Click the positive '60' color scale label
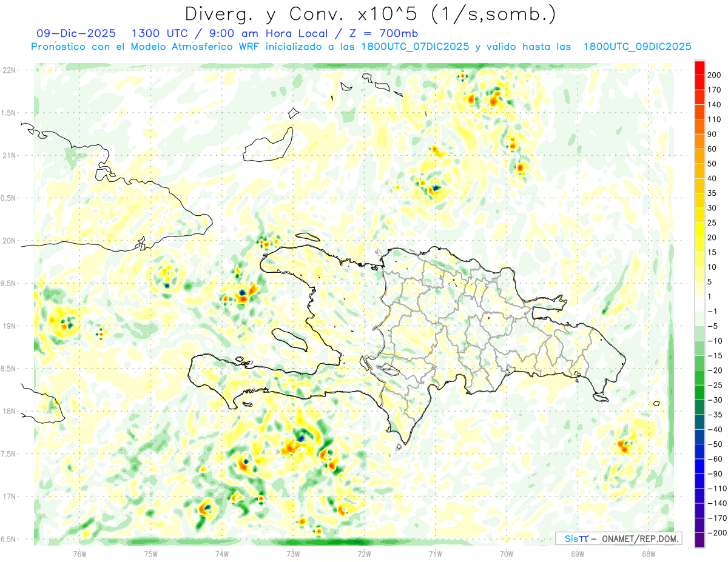The height and width of the screenshot is (562, 728). click(x=713, y=149)
